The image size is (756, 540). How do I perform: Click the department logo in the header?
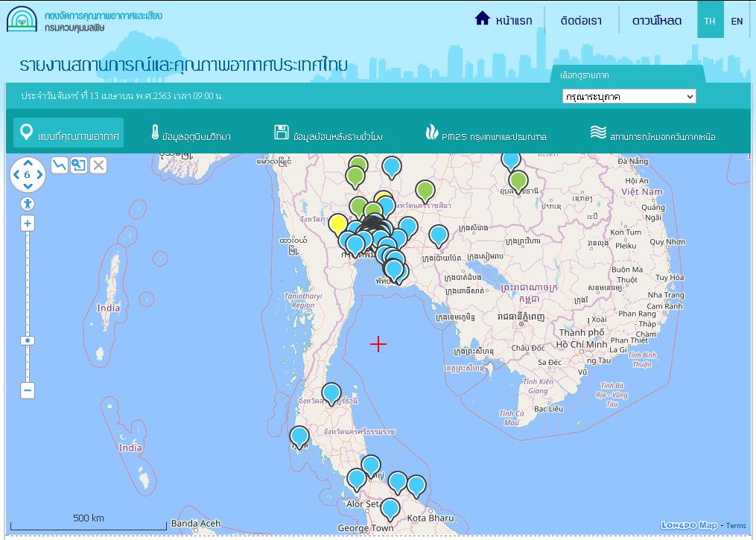click(22, 19)
